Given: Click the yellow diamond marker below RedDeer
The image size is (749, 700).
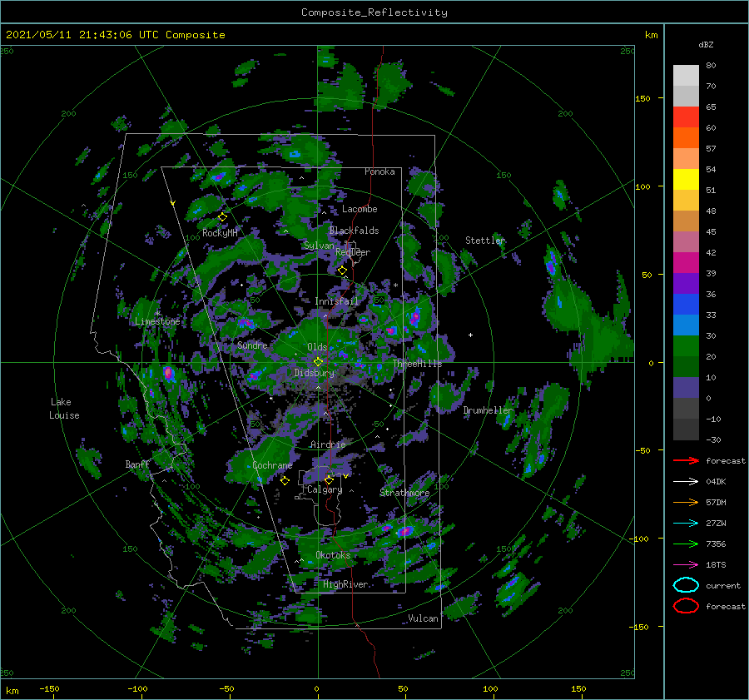Looking at the screenshot, I should tap(342, 271).
